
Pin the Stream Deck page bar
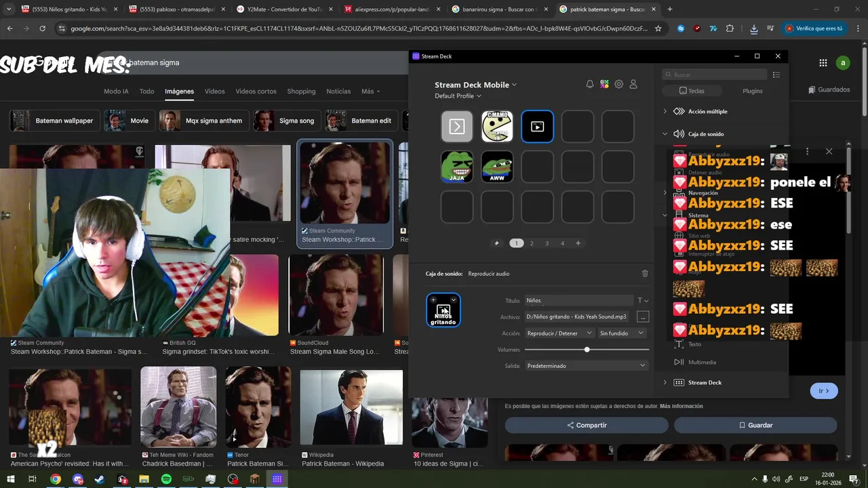496,243
